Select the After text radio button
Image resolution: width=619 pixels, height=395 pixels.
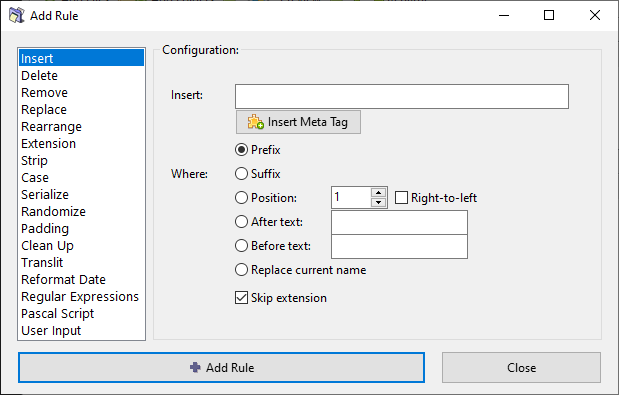click(x=241, y=222)
